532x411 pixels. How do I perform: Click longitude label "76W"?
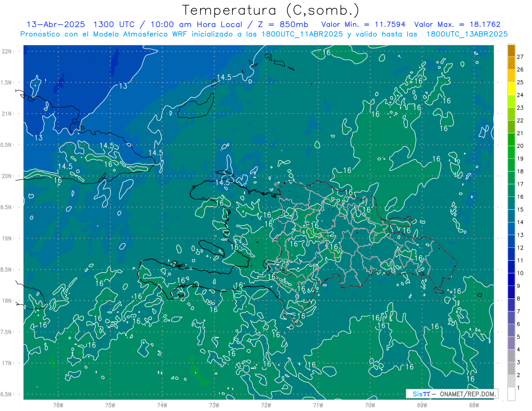coord(58,405)
